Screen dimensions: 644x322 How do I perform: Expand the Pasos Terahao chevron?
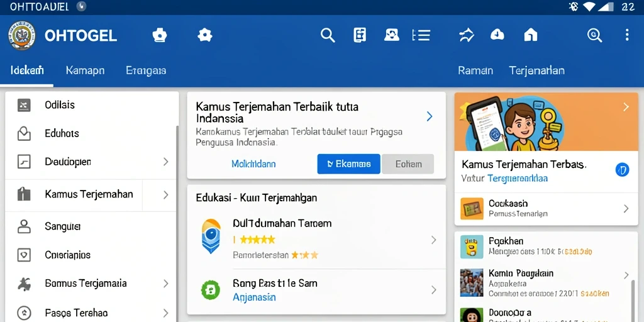(165, 313)
